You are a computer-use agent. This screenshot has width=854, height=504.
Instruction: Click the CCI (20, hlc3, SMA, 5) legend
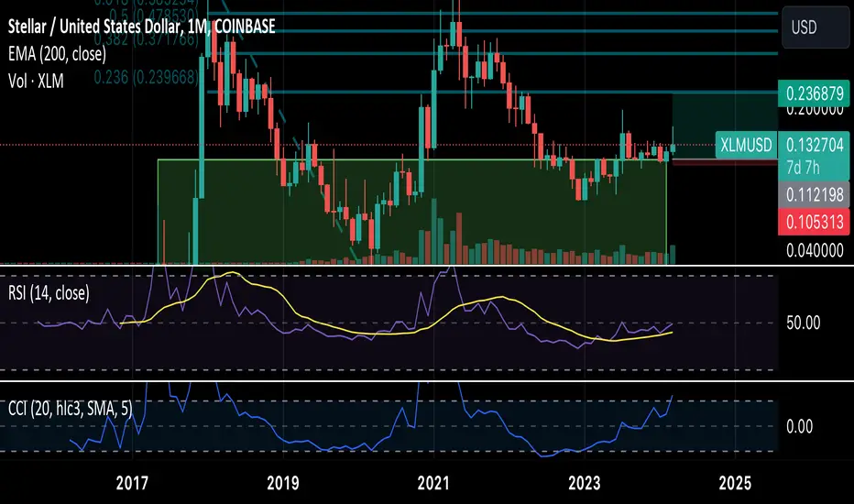click(x=71, y=408)
